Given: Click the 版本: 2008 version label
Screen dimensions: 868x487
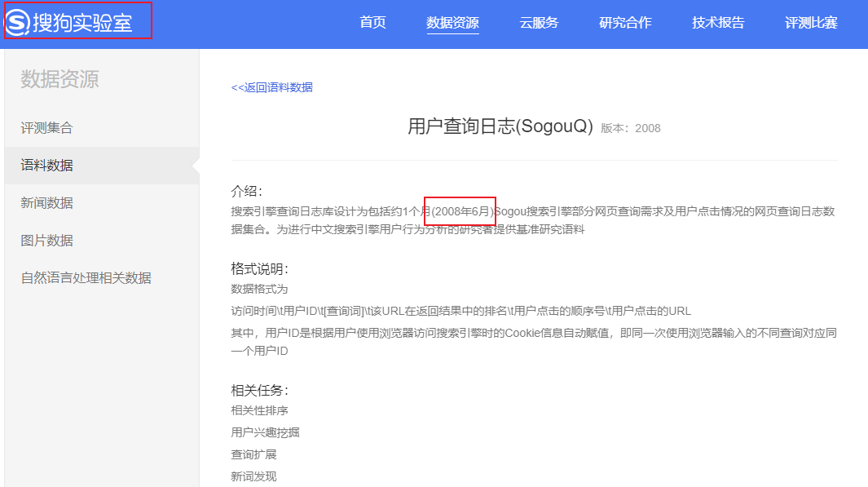Looking at the screenshot, I should pos(631,129).
